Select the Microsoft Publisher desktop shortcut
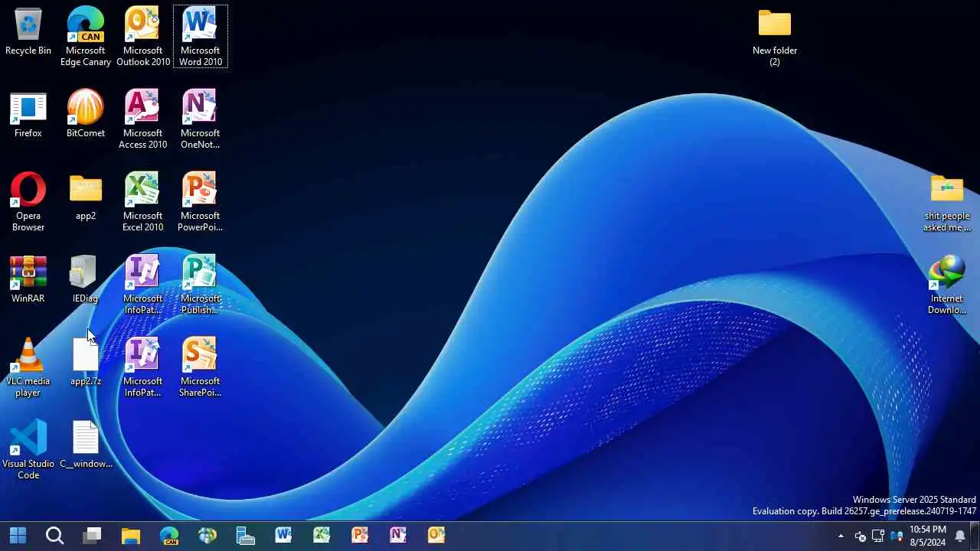Viewport: 980px width, 551px height. pyautogui.click(x=201, y=284)
